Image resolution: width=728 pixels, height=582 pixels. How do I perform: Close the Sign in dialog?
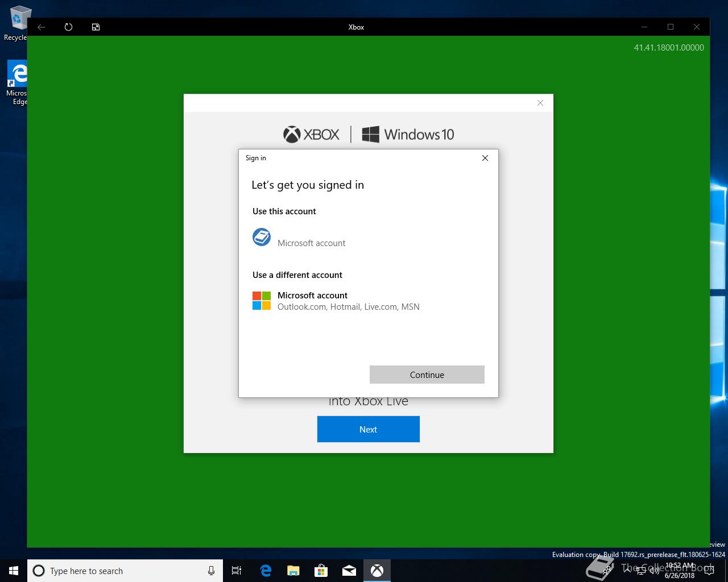coord(485,158)
